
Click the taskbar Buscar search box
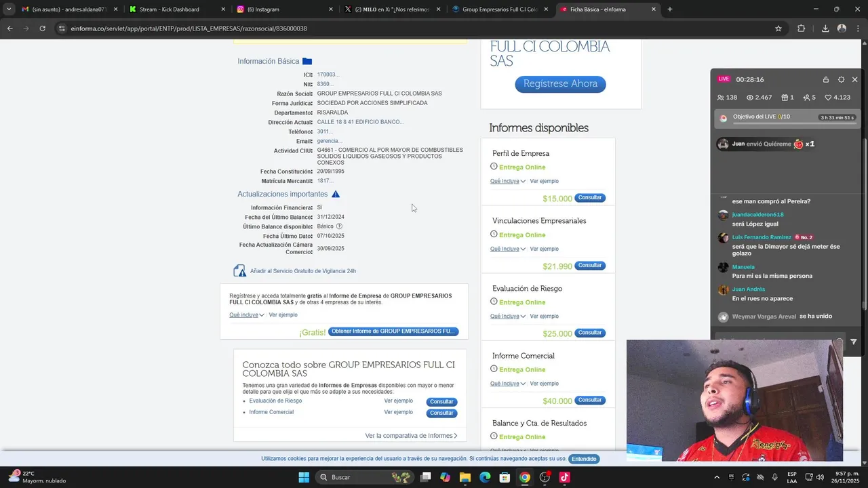(x=365, y=477)
